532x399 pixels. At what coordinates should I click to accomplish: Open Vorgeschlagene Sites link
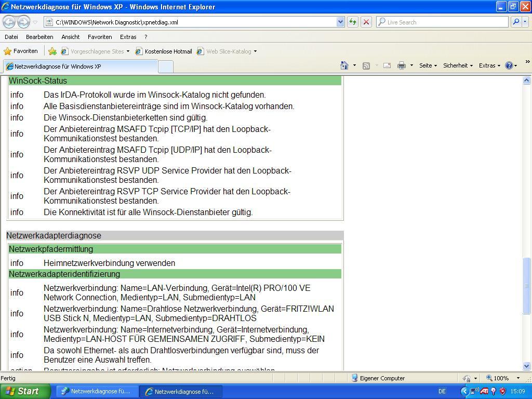point(95,51)
